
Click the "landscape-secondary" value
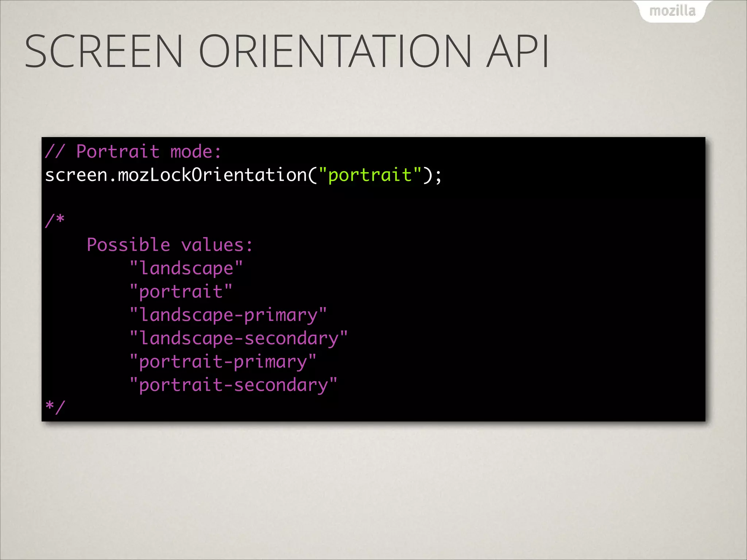(239, 339)
